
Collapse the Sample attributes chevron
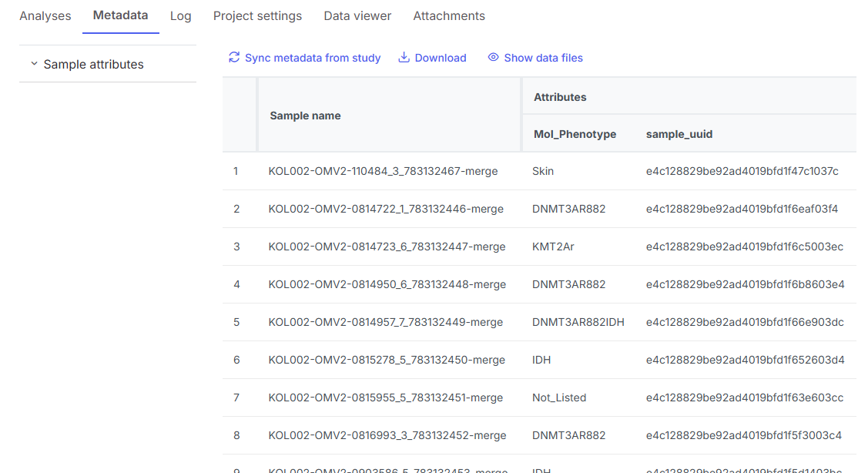(x=34, y=64)
